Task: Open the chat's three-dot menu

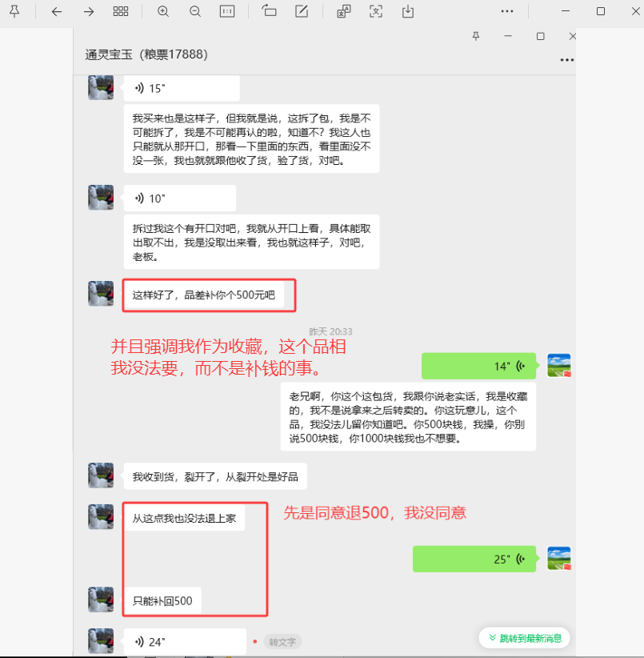Action: pyautogui.click(x=567, y=60)
